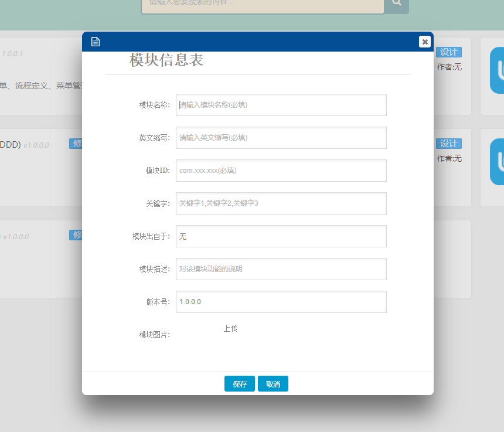Select the 模块ID input field
Viewport: 504px width, 432px height.
coord(281,171)
